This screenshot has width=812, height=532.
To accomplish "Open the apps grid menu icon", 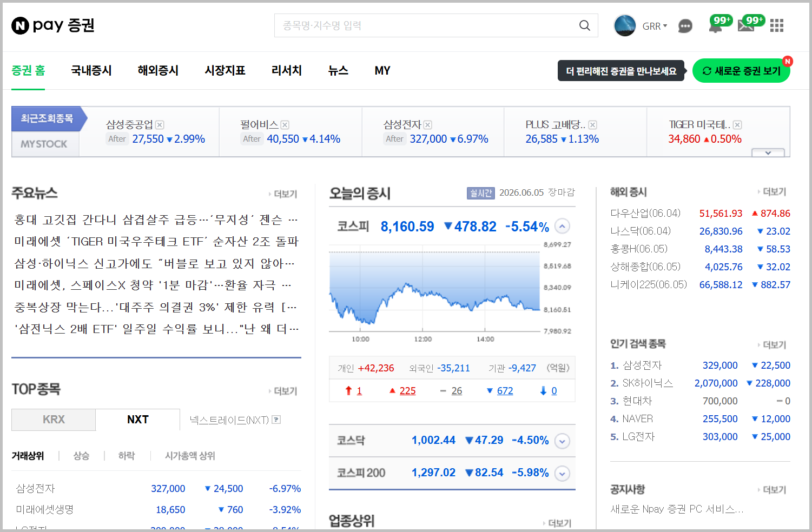I will pyautogui.click(x=777, y=25).
